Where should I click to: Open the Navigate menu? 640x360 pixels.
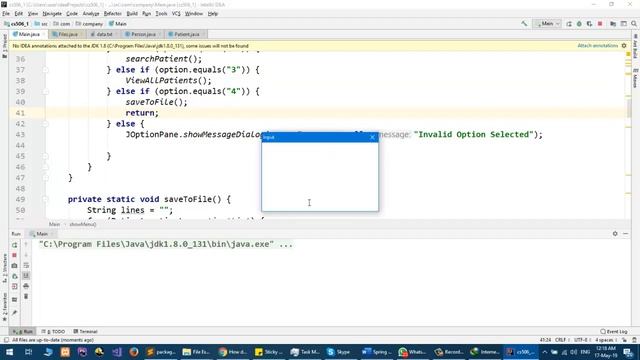[x=52, y=13]
